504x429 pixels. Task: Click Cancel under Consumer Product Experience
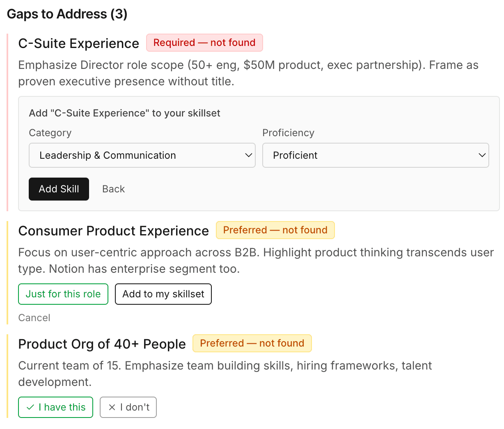tap(34, 317)
